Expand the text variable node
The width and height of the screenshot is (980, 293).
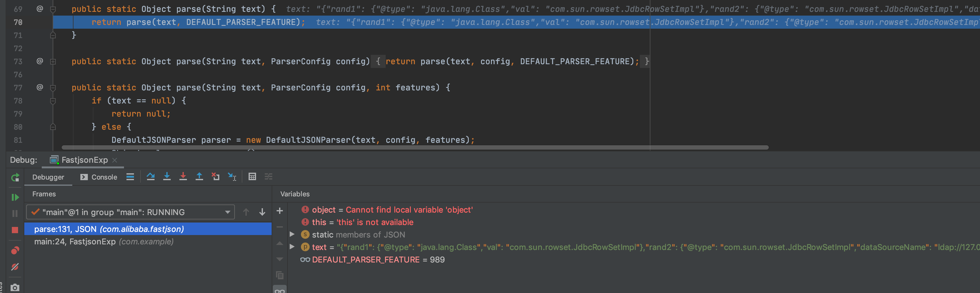[x=292, y=247]
